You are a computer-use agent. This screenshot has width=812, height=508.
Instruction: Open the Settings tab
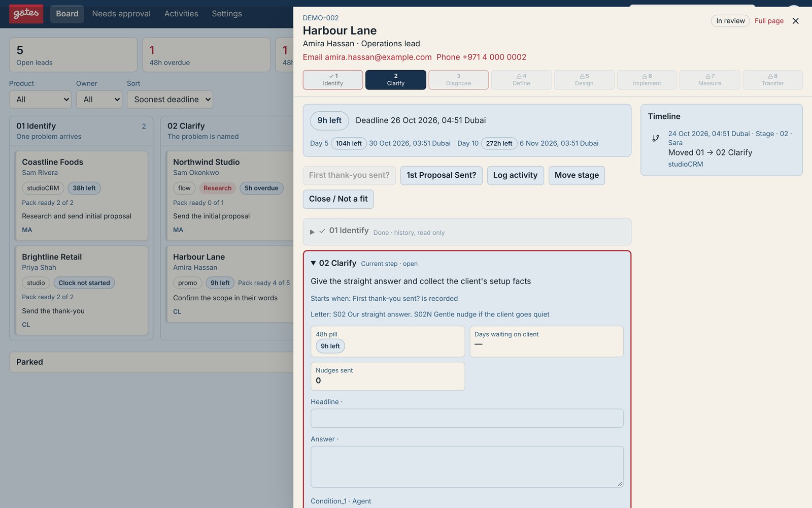click(x=227, y=14)
